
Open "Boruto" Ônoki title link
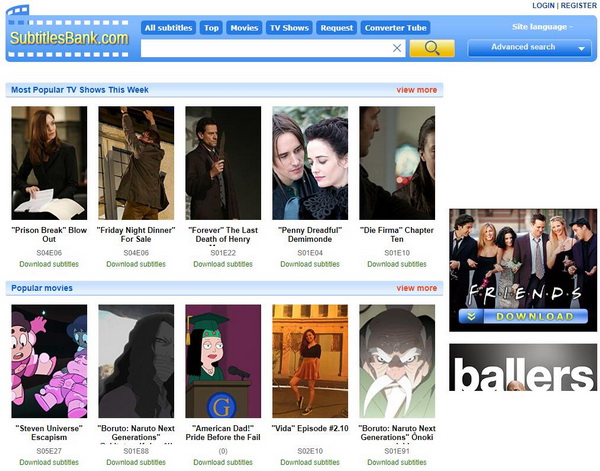coord(397,433)
